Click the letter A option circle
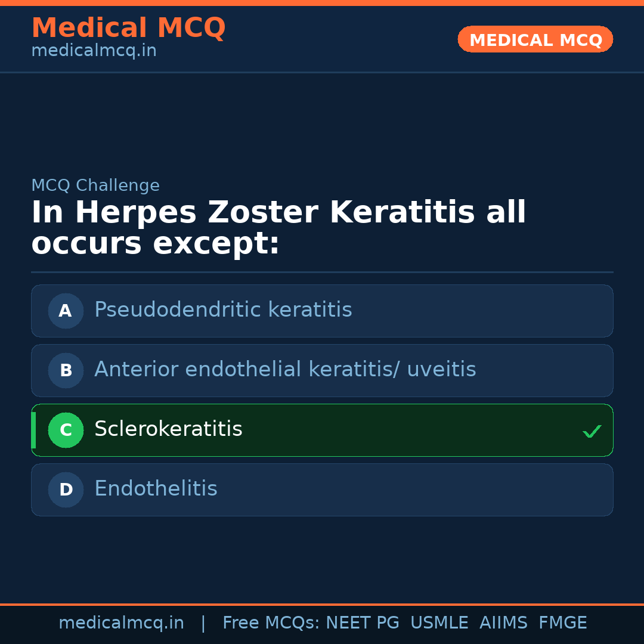Viewport: 644px width, 644px height. (66, 311)
